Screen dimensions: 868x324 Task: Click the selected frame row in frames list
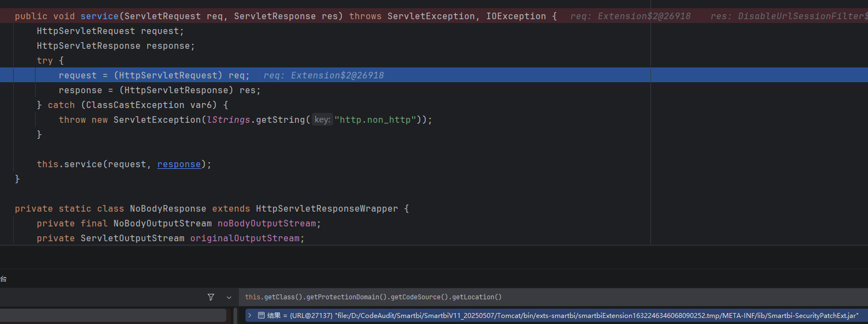coord(112,315)
